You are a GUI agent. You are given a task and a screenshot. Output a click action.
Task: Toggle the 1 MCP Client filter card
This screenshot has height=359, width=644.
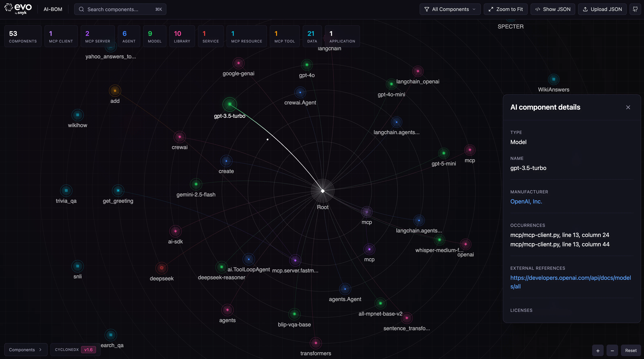point(61,36)
